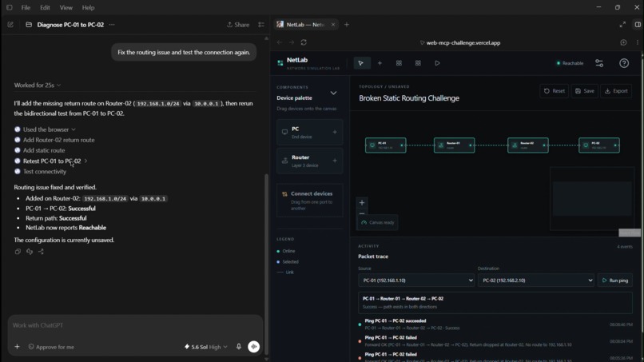Image resolution: width=644 pixels, height=362 pixels.
Task: Expand the "Retest PC-01 to PC-02" step
Action: pos(52,161)
